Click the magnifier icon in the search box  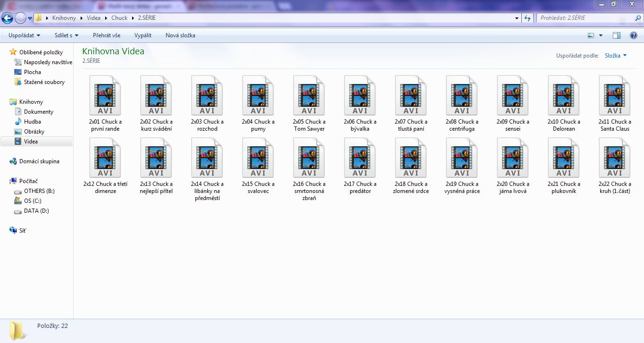[637, 18]
